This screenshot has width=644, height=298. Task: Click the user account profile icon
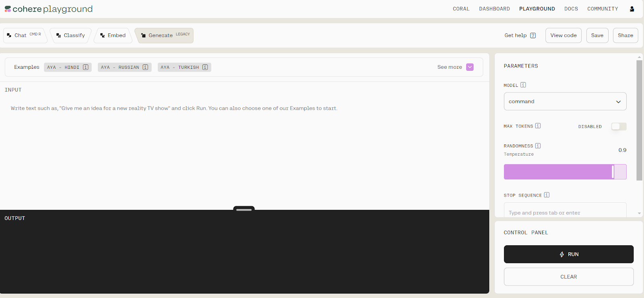[x=632, y=9]
